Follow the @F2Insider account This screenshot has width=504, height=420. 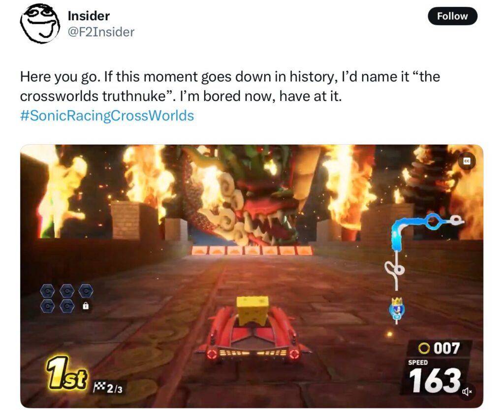(452, 16)
